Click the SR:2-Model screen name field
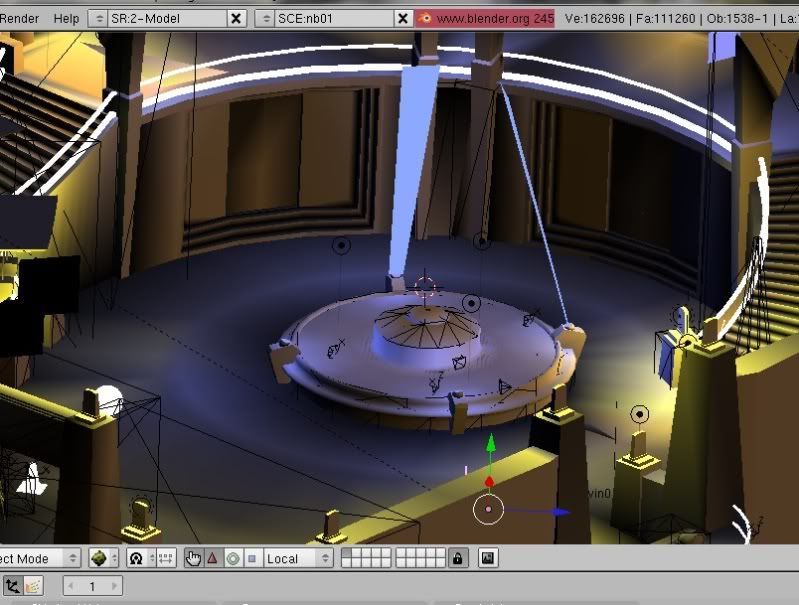This screenshot has width=799, height=605. [167, 19]
